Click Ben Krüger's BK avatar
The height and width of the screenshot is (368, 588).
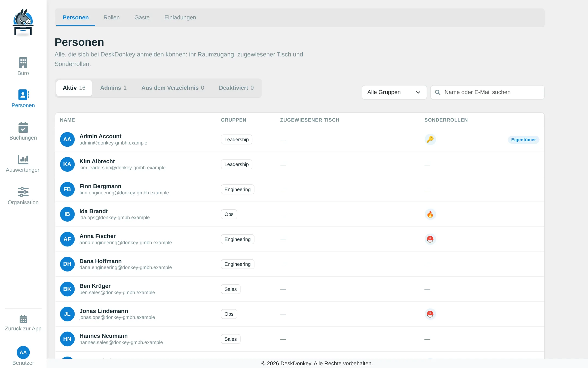tap(67, 289)
